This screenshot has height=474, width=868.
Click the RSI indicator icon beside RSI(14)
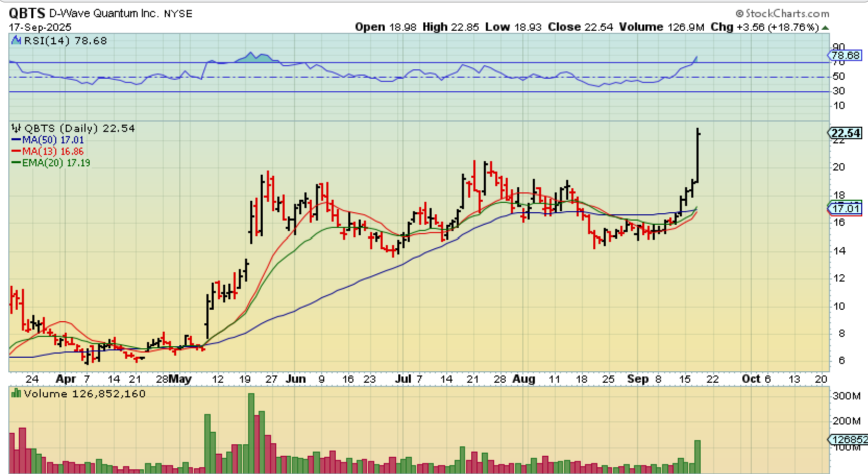[x=16, y=41]
